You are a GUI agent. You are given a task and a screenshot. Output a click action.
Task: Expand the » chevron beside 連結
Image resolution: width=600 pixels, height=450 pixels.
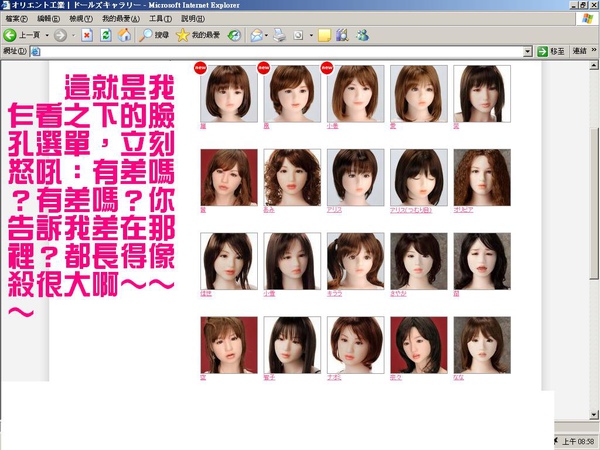pyautogui.click(x=594, y=50)
